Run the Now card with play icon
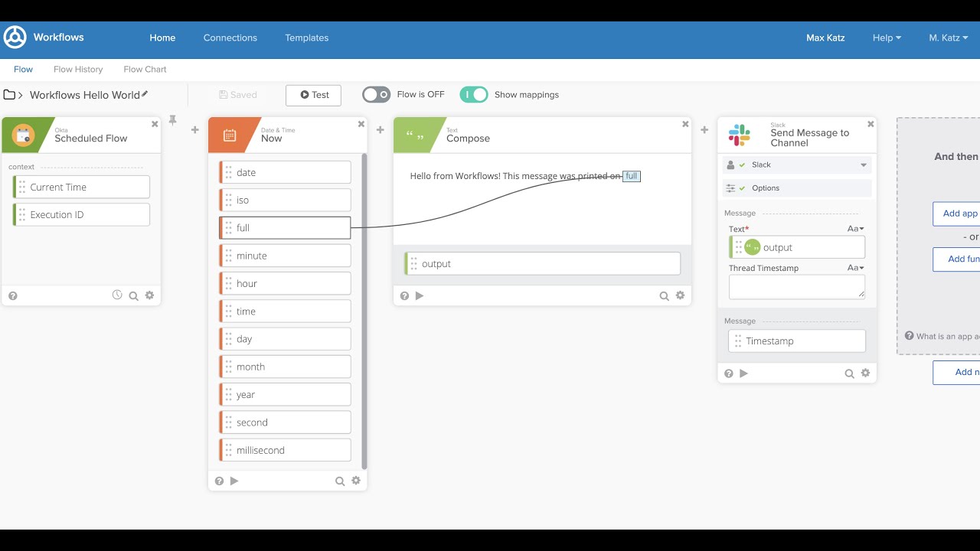Viewport: 980px width, 551px height. click(234, 481)
